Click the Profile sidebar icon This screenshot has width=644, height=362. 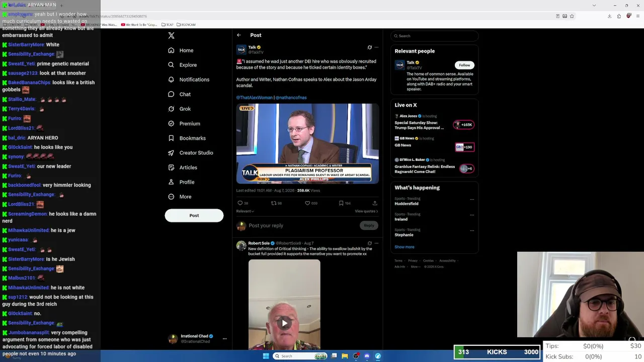[x=171, y=182]
